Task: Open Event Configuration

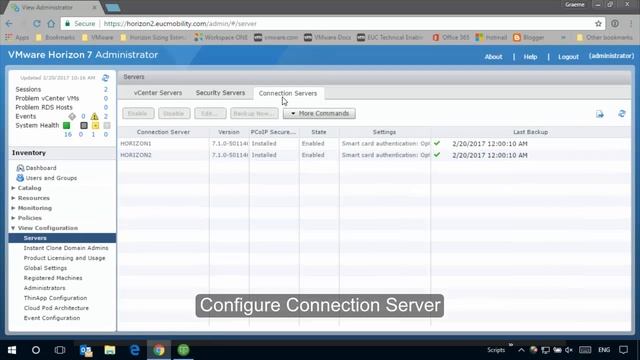Action: (52, 318)
